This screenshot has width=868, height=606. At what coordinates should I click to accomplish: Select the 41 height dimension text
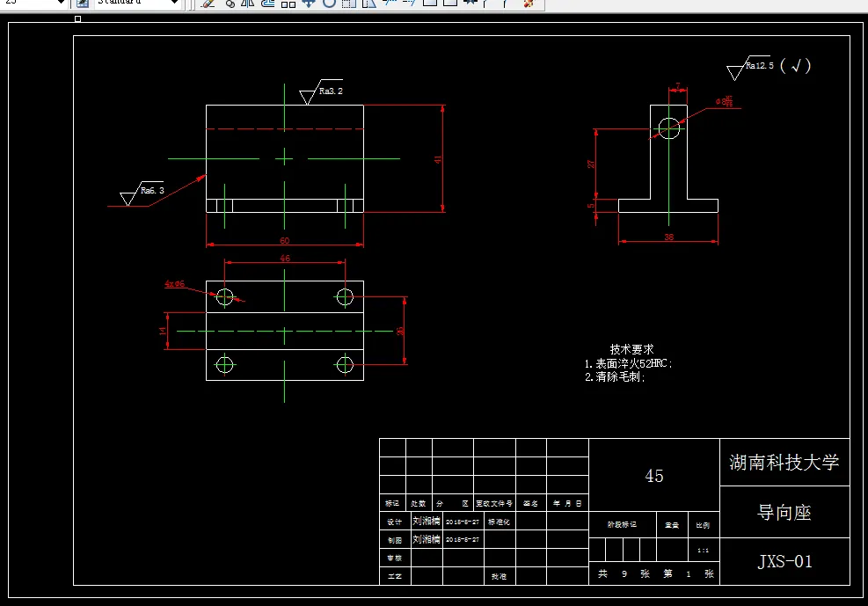[x=438, y=159]
